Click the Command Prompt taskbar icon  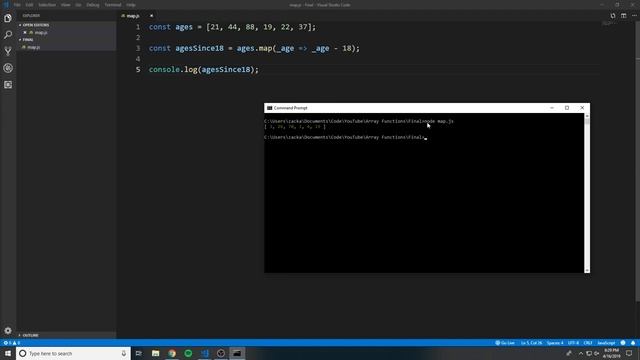[x=237, y=353]
